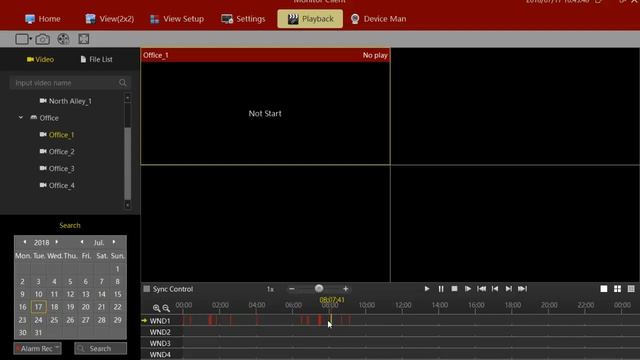Click the yellow Search label above the calendar
This screenshot has width=640, height=360.
(70, 225)
